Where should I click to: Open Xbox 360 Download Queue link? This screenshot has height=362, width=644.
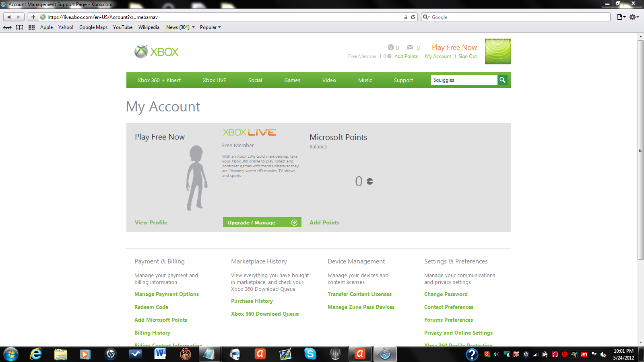click(265, 314)
